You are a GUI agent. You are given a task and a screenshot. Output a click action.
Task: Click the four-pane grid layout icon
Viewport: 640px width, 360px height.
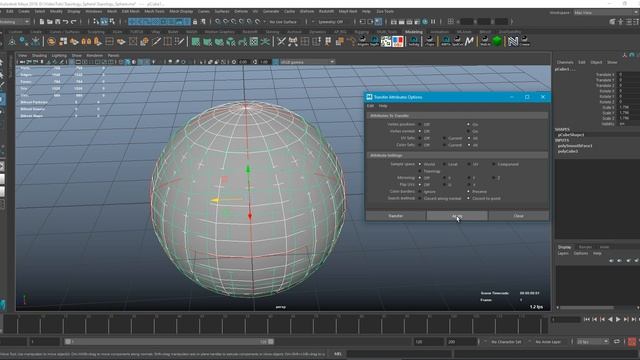[451, 22]
